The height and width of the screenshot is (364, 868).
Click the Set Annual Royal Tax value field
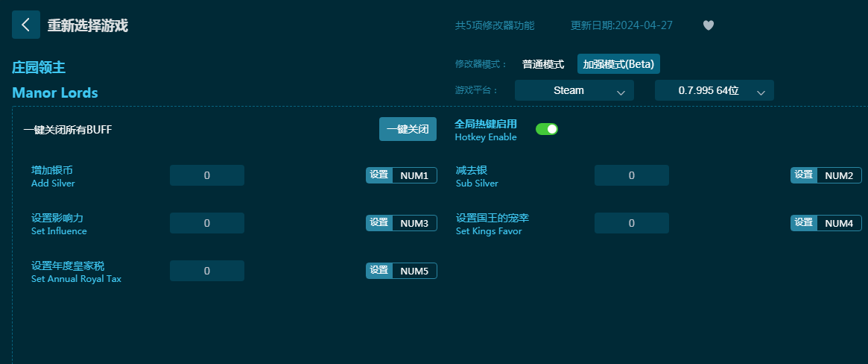(207, 271)
